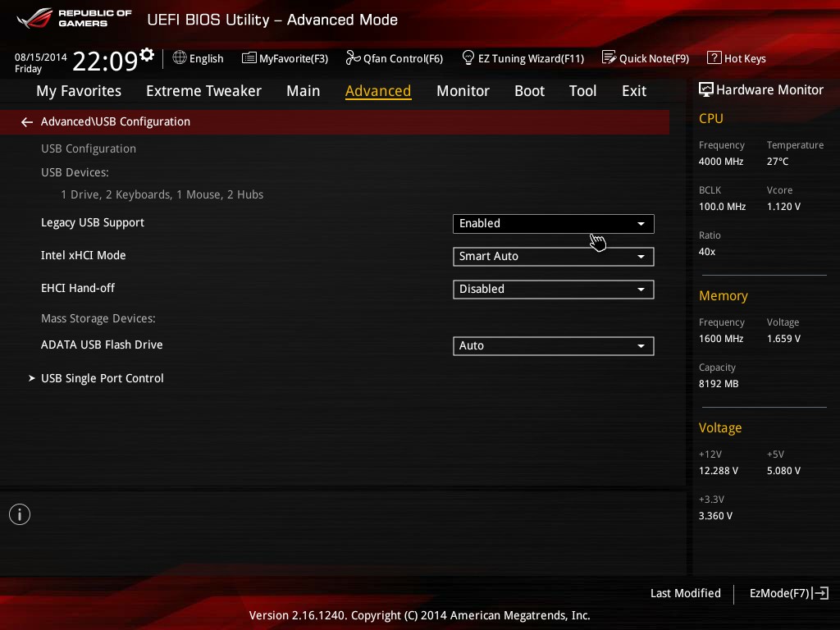Click the info circle icon at bottom left
The width and height of the screenshot is (840, 630).
click(20, 514)
